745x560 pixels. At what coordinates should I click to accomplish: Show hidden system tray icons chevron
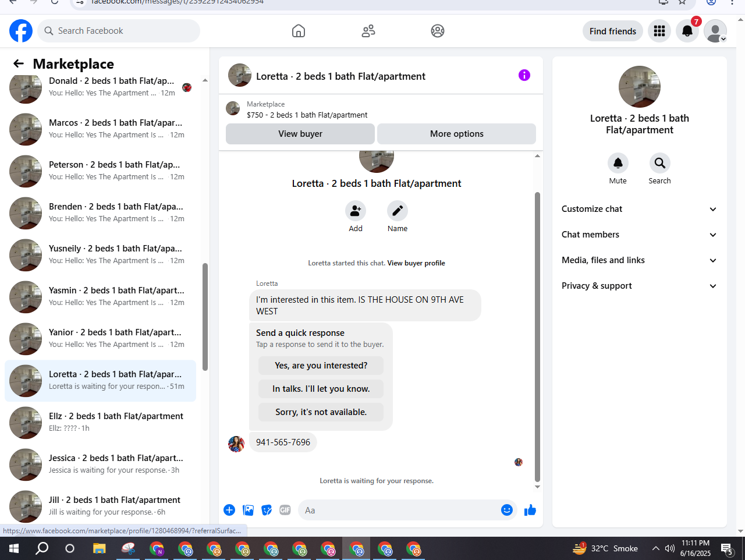point(655,548)
